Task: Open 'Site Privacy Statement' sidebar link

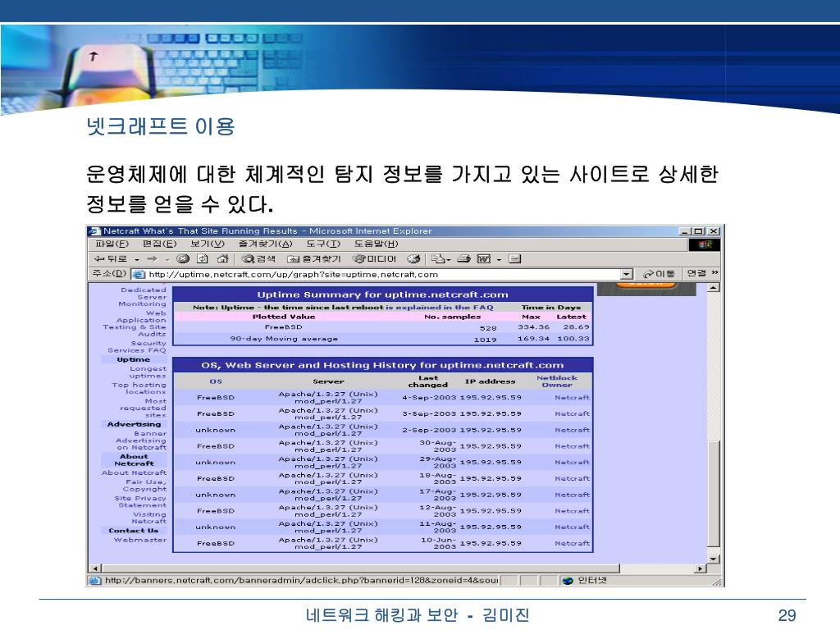Action: [x=140, y=501]
